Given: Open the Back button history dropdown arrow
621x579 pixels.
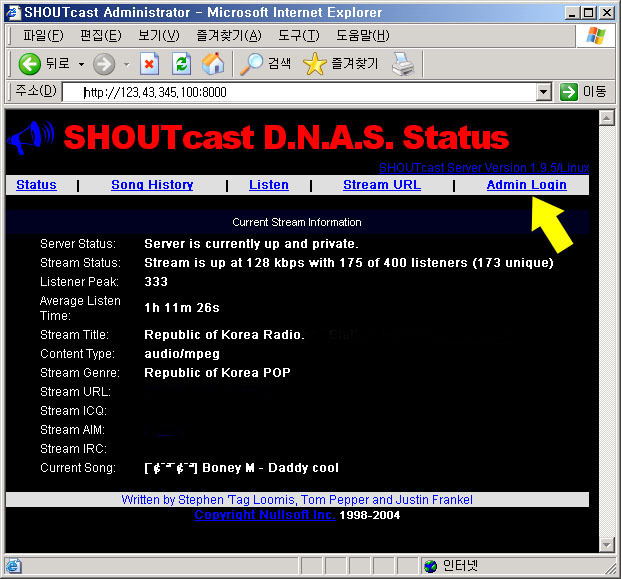Looking at the screenshot, I should (81, 64).
